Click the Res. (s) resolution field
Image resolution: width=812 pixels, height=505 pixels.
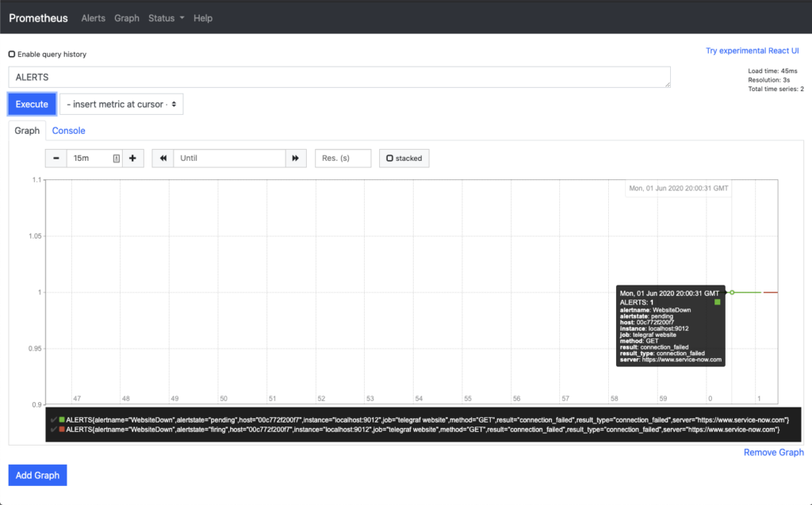click(x=343, y=159)
